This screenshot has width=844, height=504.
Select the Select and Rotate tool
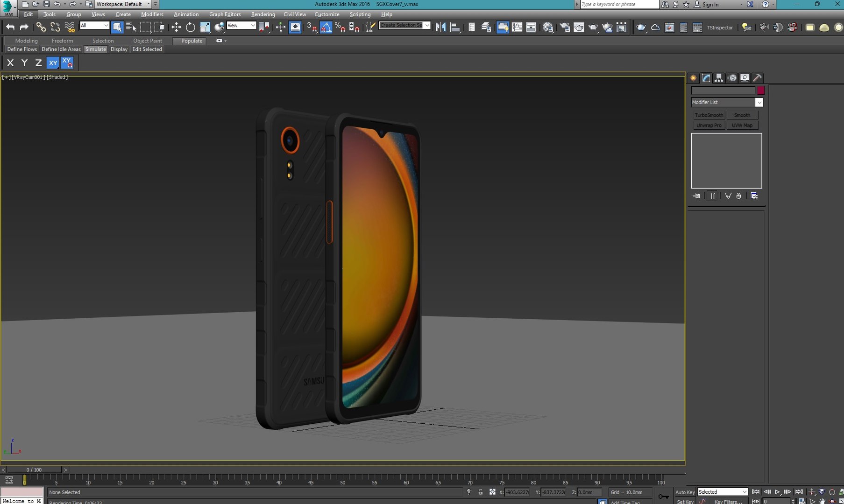coord(190,27)
